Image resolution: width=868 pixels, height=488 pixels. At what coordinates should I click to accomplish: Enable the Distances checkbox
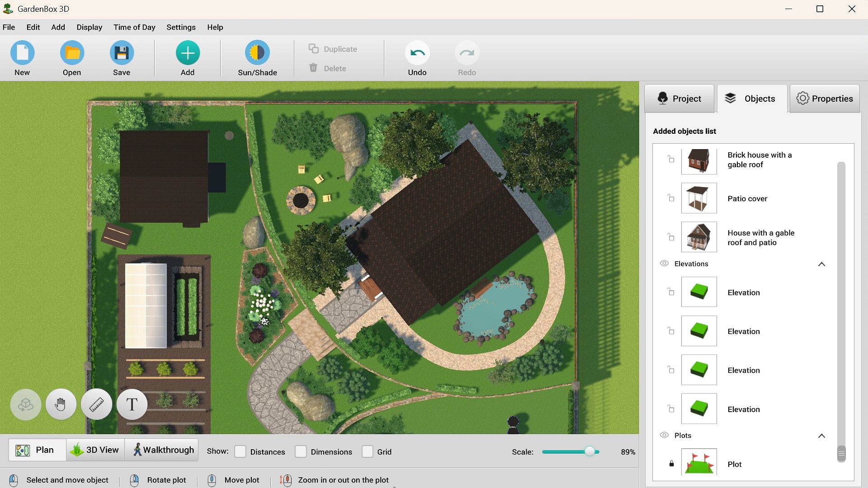click(x=240, y=451)
